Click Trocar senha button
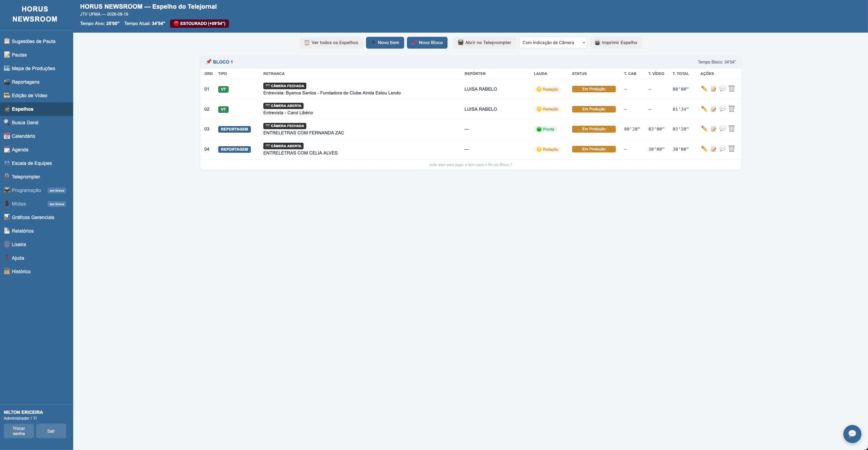Viewport: 868px width, 450px height. (x=19, y=431)
